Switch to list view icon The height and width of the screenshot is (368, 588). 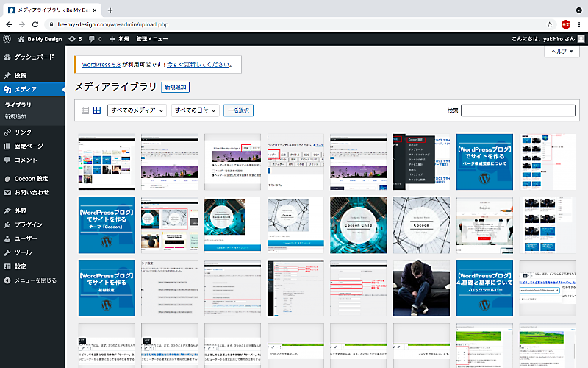pos(85,110)
